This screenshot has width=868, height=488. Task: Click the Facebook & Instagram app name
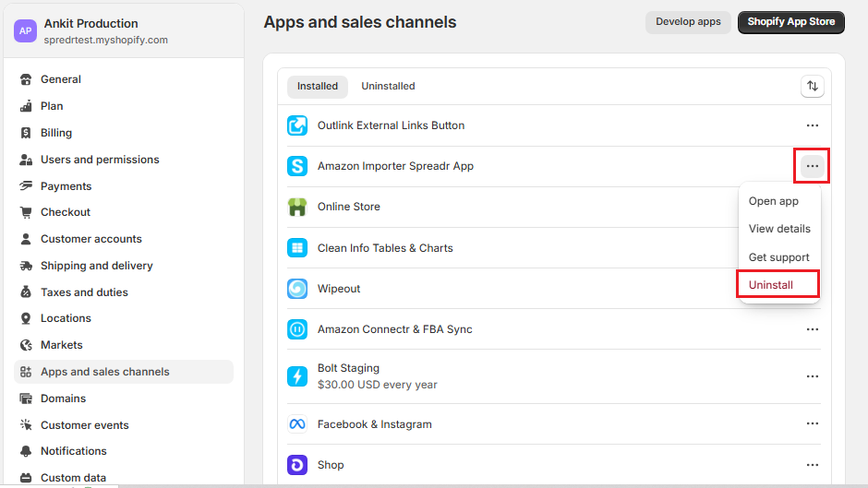tap(374, 424)
